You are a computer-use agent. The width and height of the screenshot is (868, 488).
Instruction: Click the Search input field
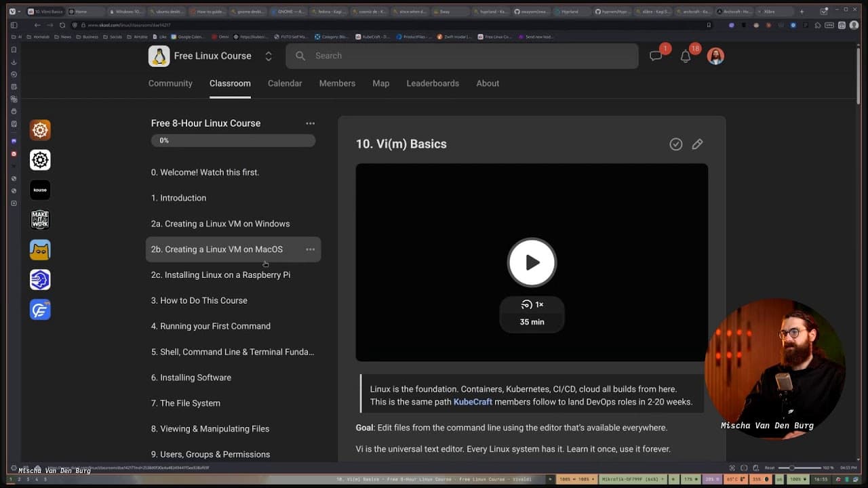(468, 56)
